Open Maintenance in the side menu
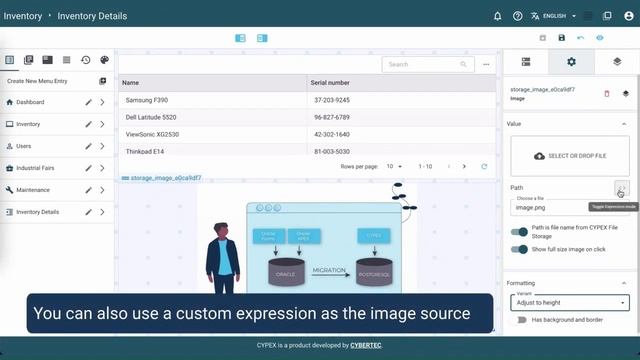Screen dimensions: 640x360 click(33, 190)
